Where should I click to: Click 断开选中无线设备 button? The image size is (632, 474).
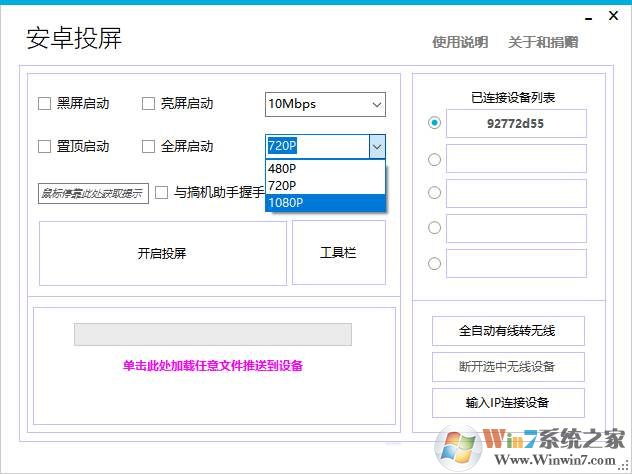508,367
